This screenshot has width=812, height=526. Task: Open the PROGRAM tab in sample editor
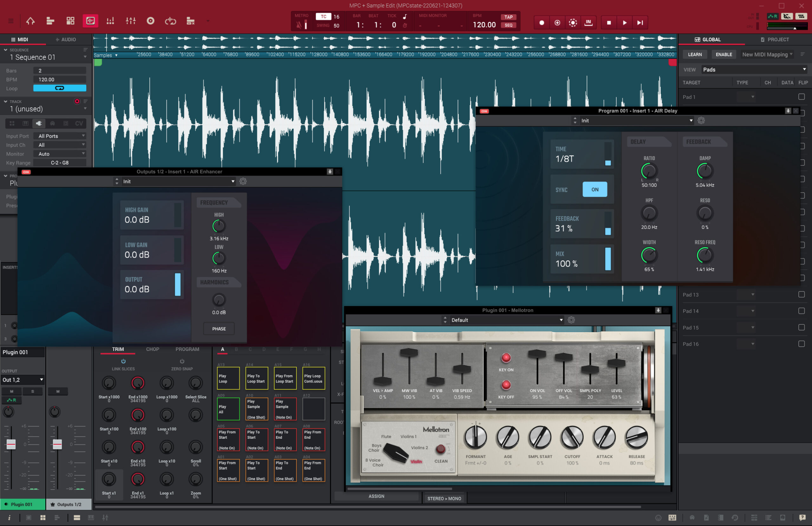tap(187, 350)
